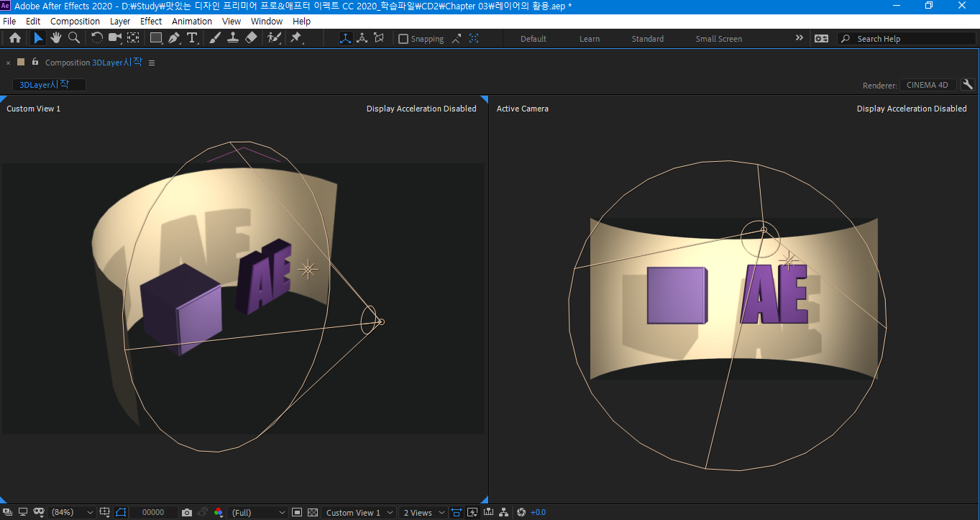Screen dimensions: 980x520
Task: Toggle Region of Interest icon
Action: pyautogui.click(x=120, y=512)
